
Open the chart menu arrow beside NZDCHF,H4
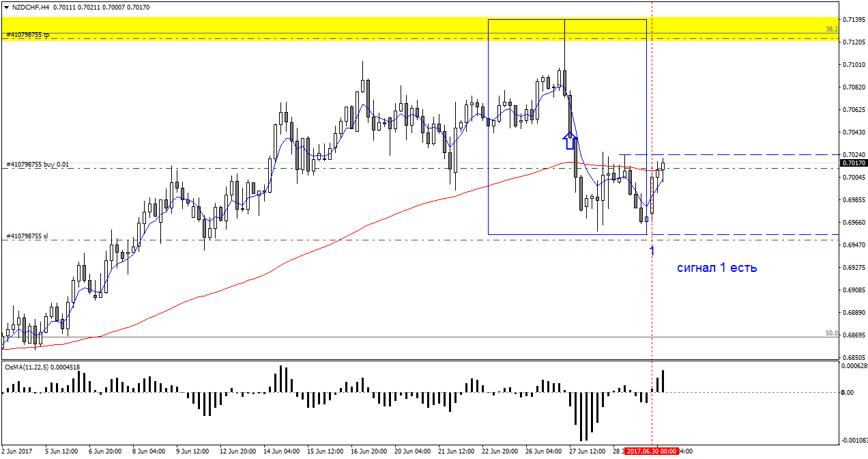click(6, 7)
